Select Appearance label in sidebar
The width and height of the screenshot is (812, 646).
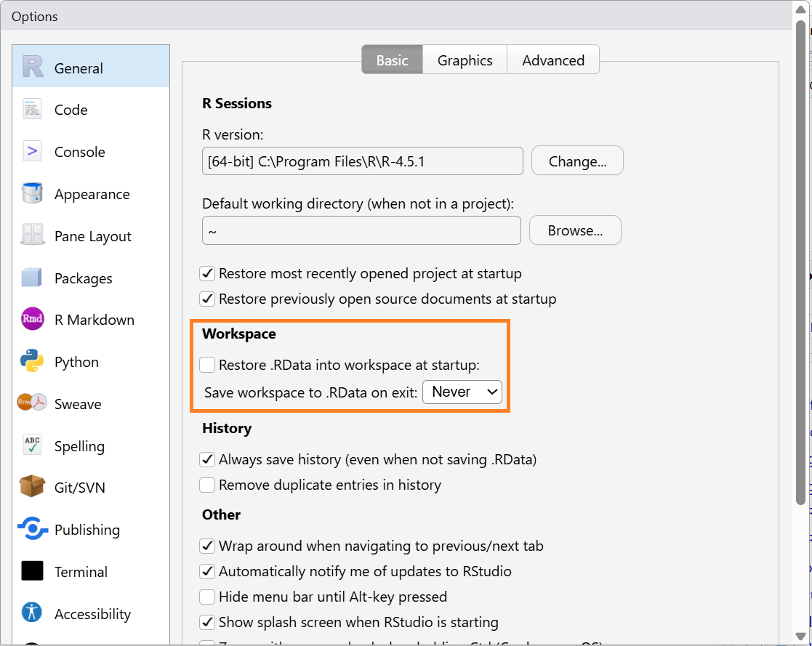click(92, 194)
